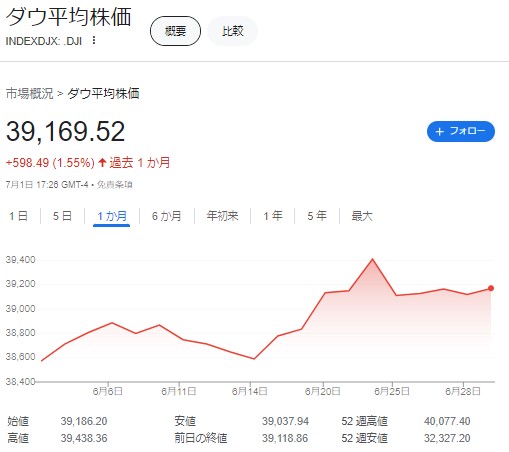Click the 38,600 y-axis label

tap(20, 357)
